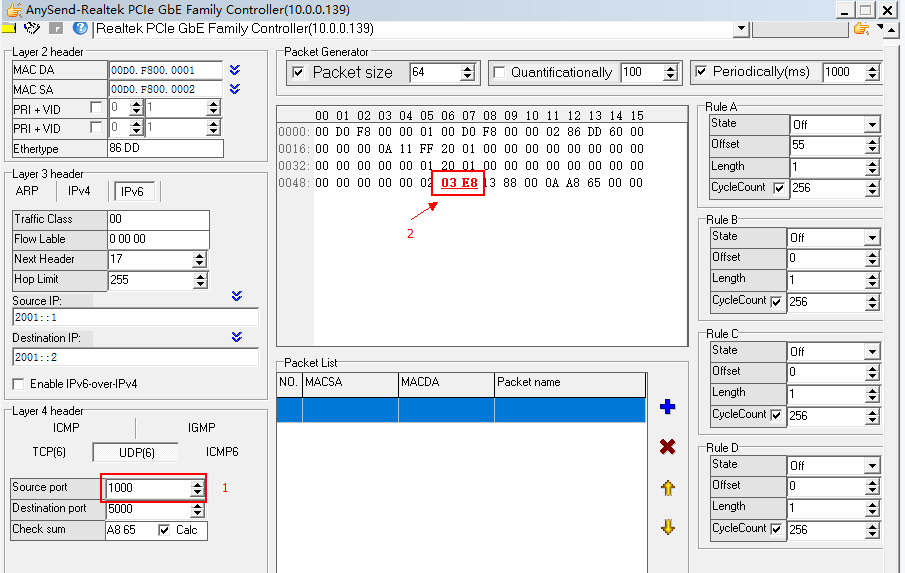Click the Flow Lable field
This screenshot has height=573, width=905.
(x=158, y=239)
